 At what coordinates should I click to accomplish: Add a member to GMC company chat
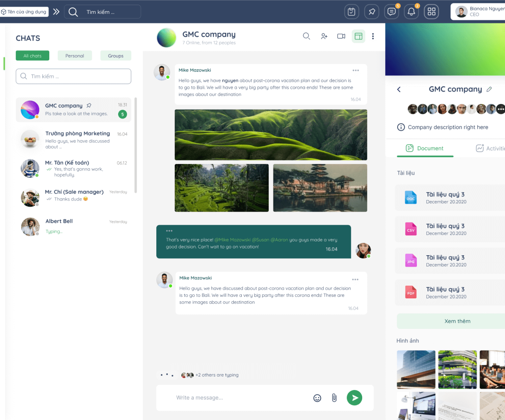pos(324,36)
